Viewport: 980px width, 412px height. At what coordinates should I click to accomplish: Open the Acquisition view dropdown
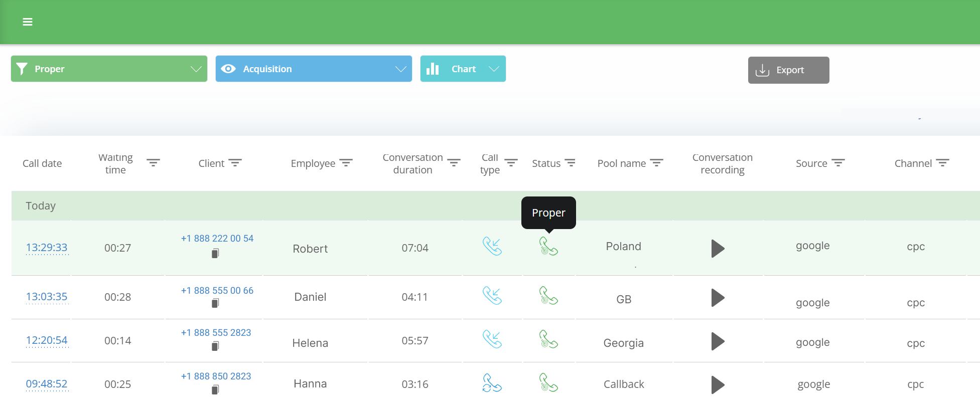314,69
